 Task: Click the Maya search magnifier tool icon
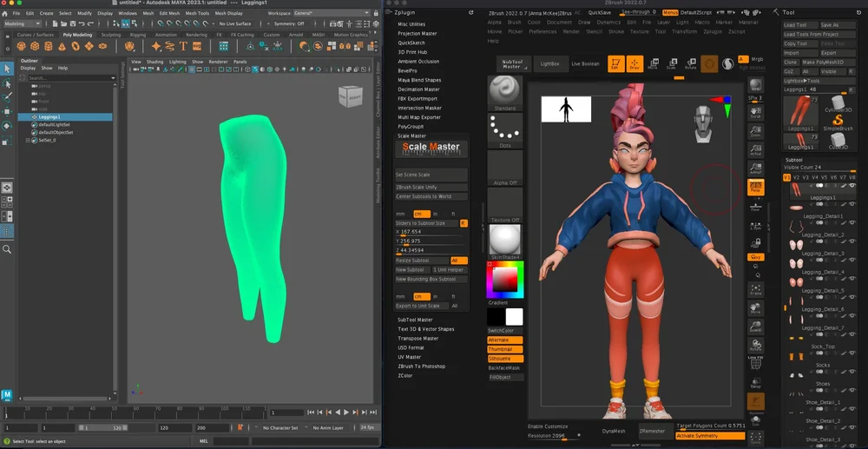pos(7,250)
